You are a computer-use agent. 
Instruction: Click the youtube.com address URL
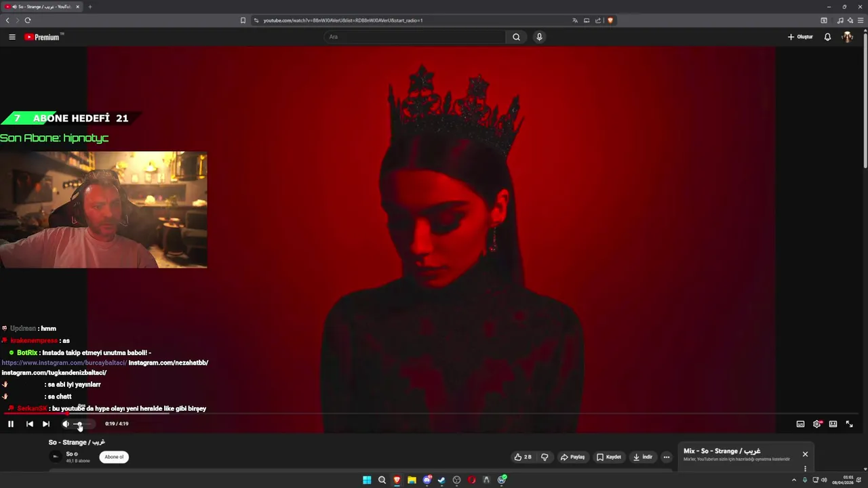pos(342,20)
